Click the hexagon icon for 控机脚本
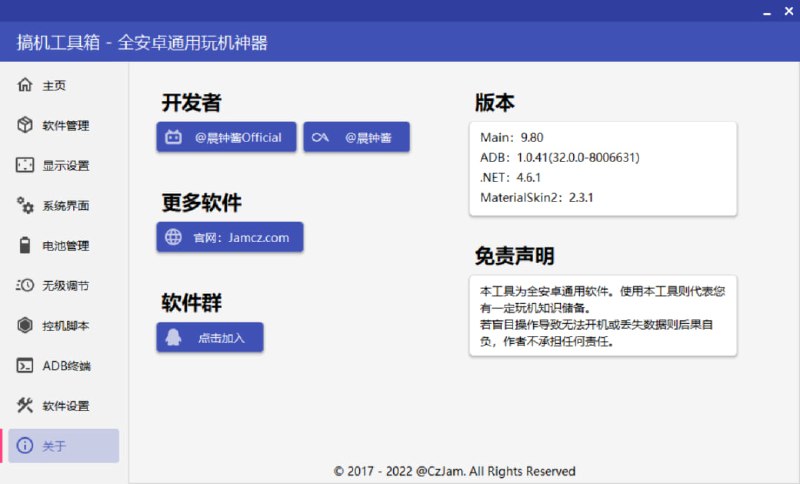 (25, 325)
